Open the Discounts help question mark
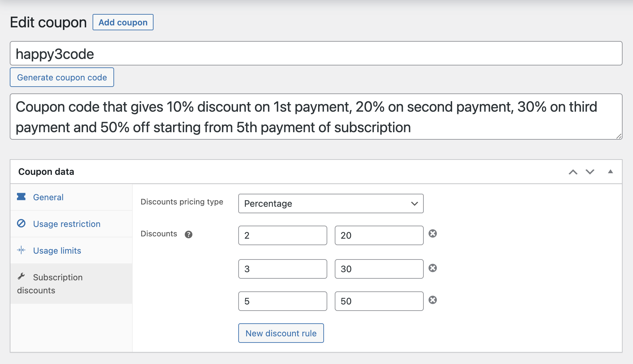 [188, 234]
